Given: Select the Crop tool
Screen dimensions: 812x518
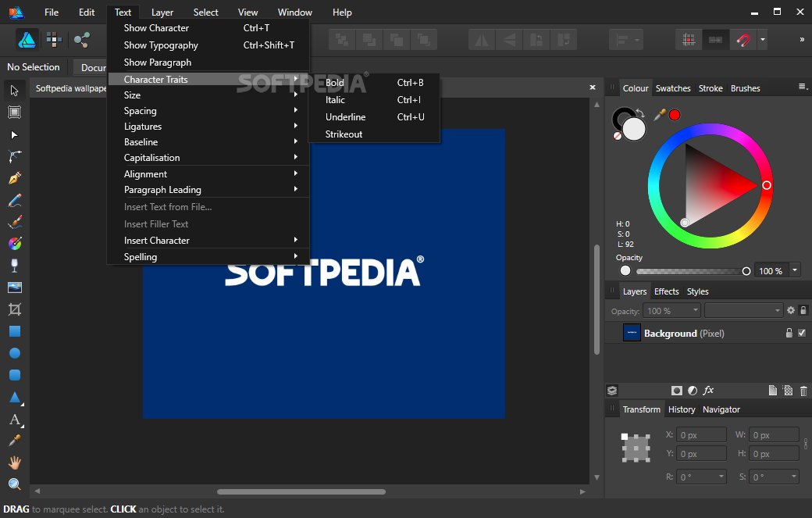Looking at the screenshot, I should [15, 309].
